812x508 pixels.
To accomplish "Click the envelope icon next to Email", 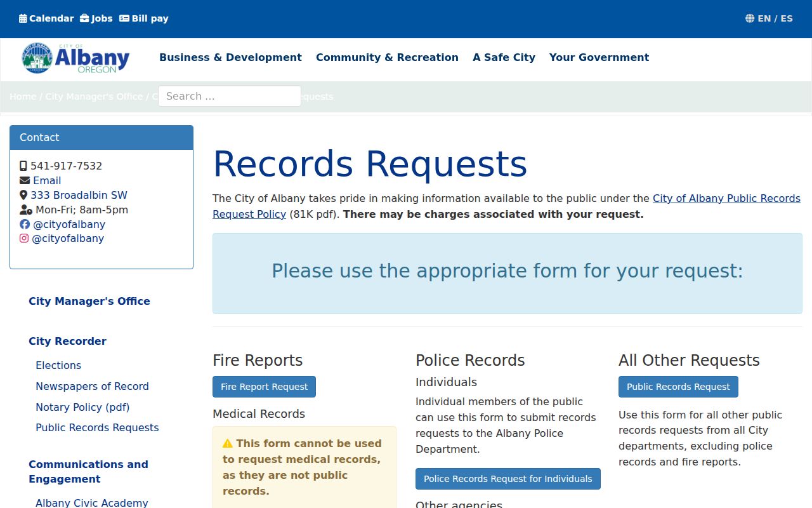I will [25, 180].
